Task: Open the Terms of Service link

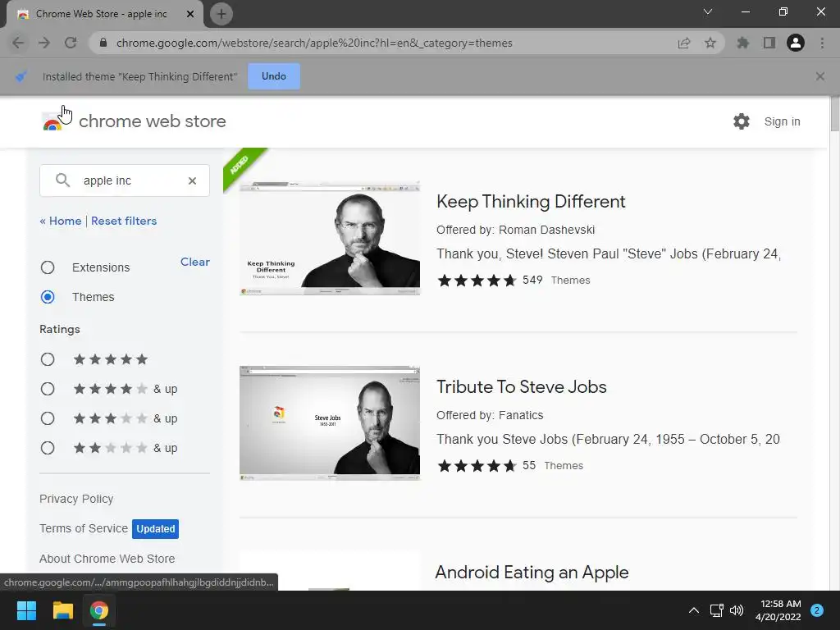Action: click(x=84, y=528)
